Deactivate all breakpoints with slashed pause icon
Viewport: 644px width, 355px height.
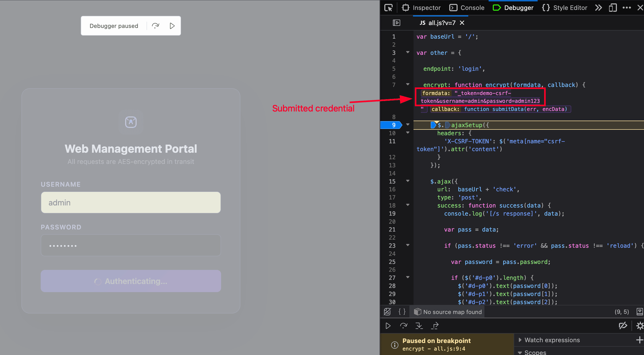click(x=623, y=326)
